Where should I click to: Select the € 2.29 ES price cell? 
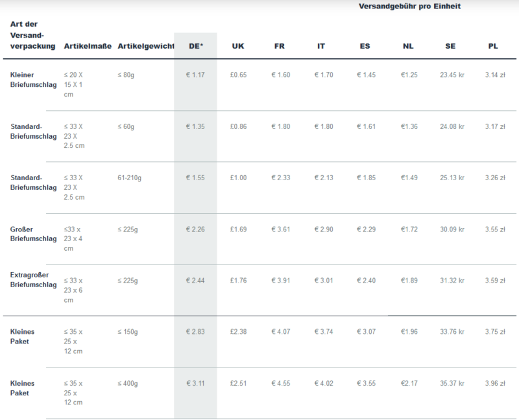[366, 229]
